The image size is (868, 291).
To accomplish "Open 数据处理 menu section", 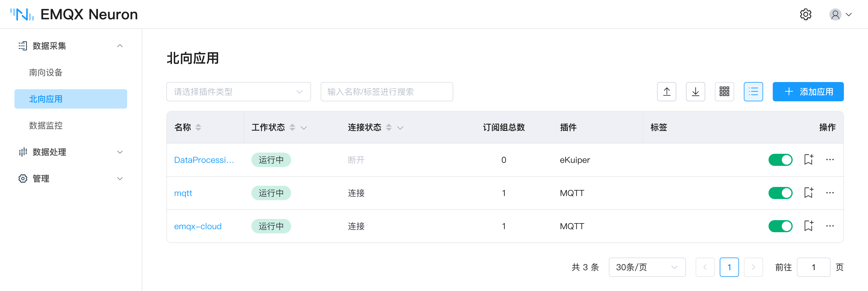I will (x=71, y=152).
